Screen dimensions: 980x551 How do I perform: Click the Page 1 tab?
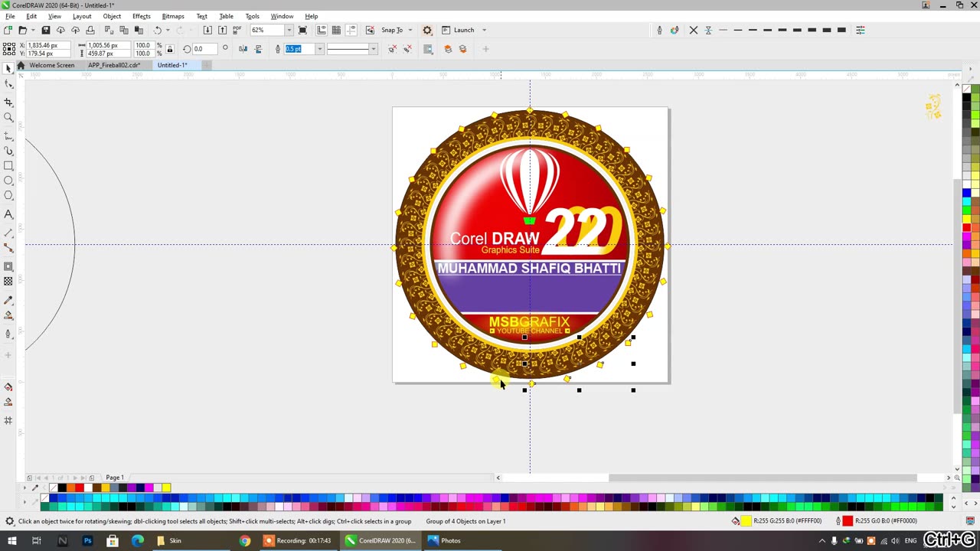tap(115, 478)
